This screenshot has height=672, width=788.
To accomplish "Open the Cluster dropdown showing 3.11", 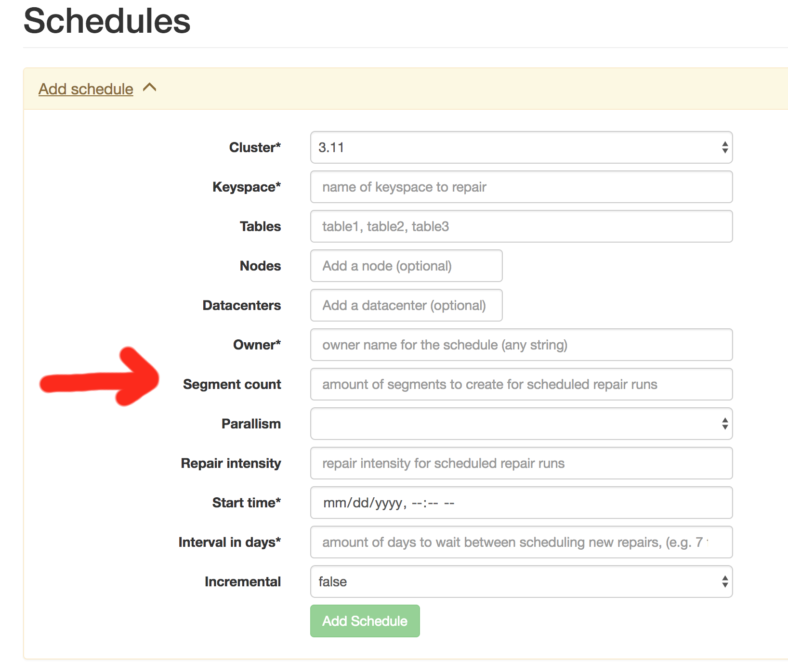I will point(521,147).
